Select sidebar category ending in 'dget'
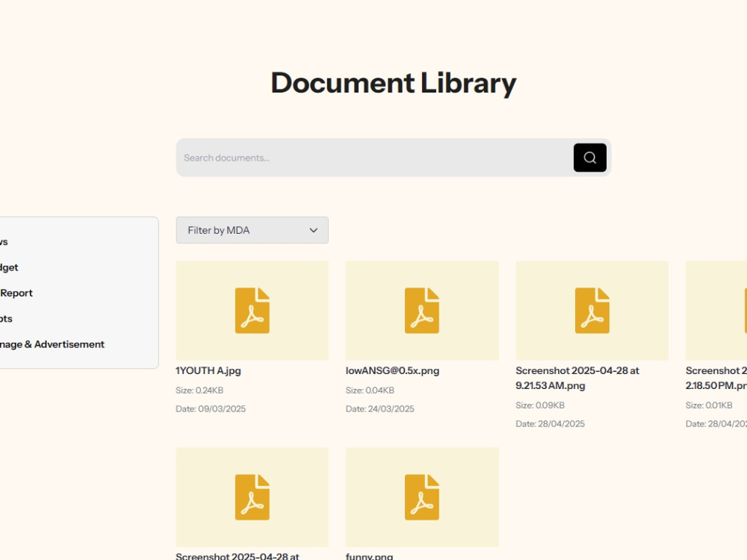Viewport: 747px width, 560px height. click(9, 267)
